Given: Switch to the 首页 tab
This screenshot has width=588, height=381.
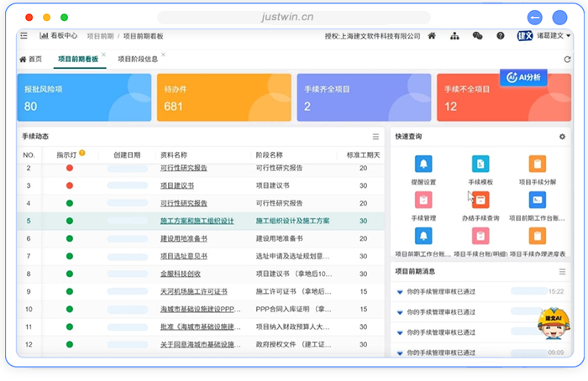Looking at the screenshot, I should (x=30, y=60).
